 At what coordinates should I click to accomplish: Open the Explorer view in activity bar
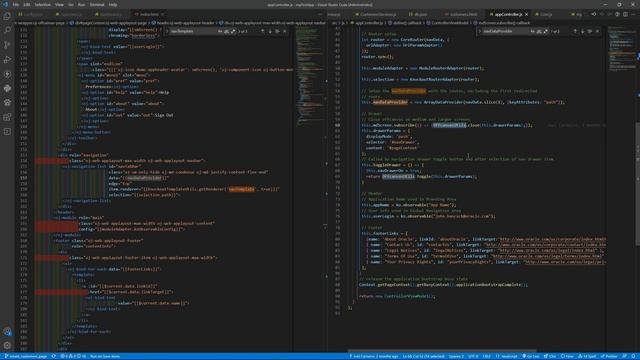point(7,16)
